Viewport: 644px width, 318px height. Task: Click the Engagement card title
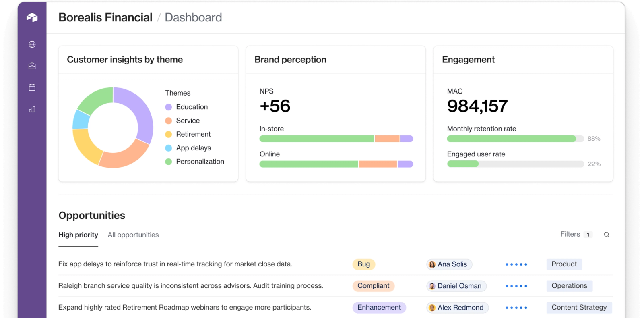[468, 60]
